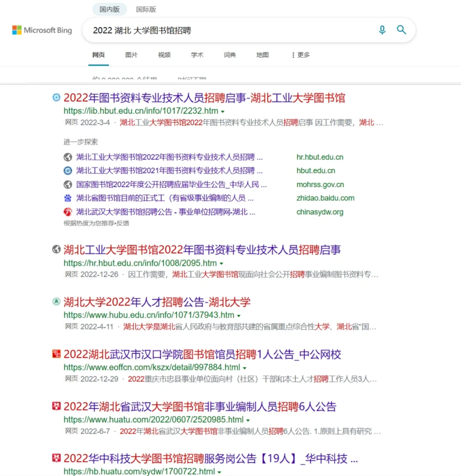Click https://www.huatu.com/2022/0607/2520985.html URL
461x476 pixels.
point(154,420)
